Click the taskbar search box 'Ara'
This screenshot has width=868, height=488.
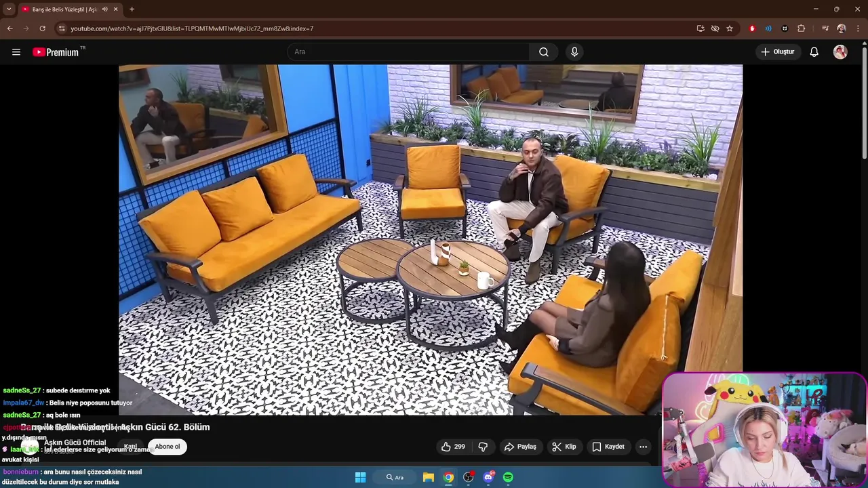395,477
